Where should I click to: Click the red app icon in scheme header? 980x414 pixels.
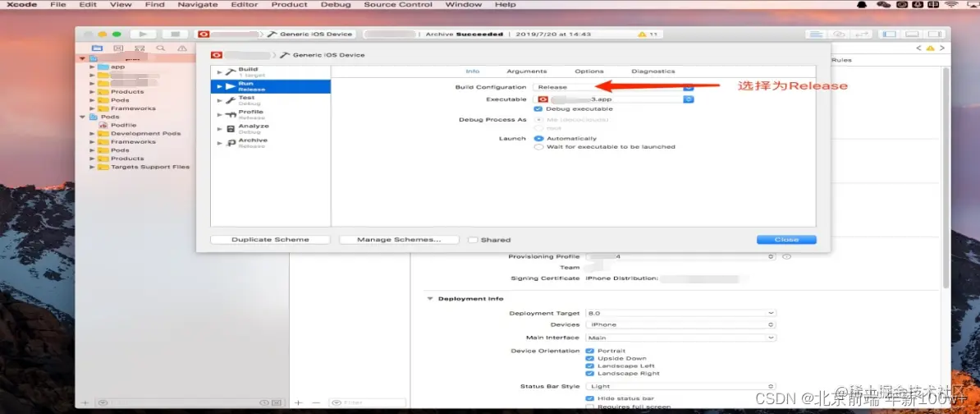pos(216,55)
